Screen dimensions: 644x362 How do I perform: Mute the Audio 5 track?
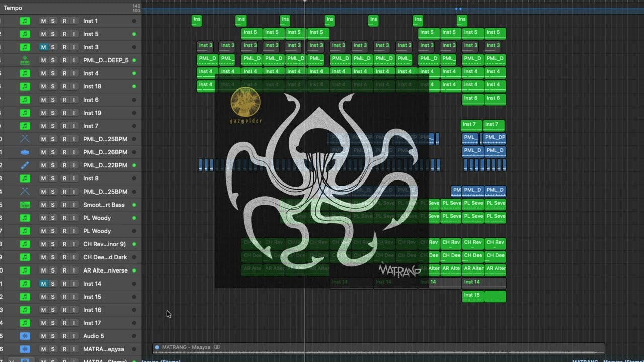[x=43, y=336]
